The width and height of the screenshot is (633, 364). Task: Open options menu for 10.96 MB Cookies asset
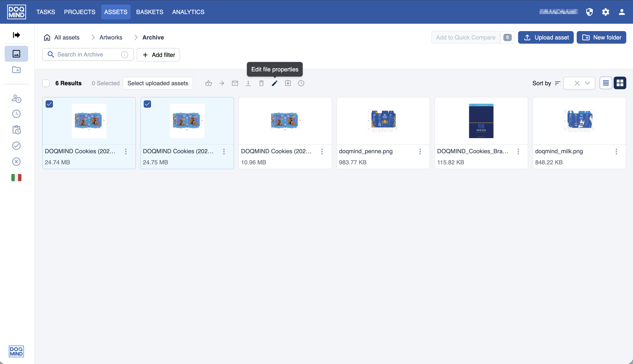click(322, 151)
